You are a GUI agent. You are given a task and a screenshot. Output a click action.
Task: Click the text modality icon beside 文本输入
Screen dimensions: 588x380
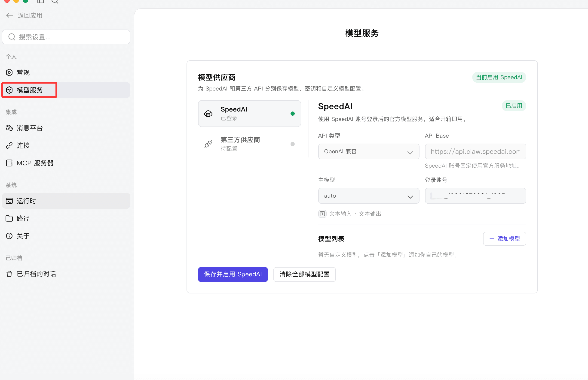(322, 214)
